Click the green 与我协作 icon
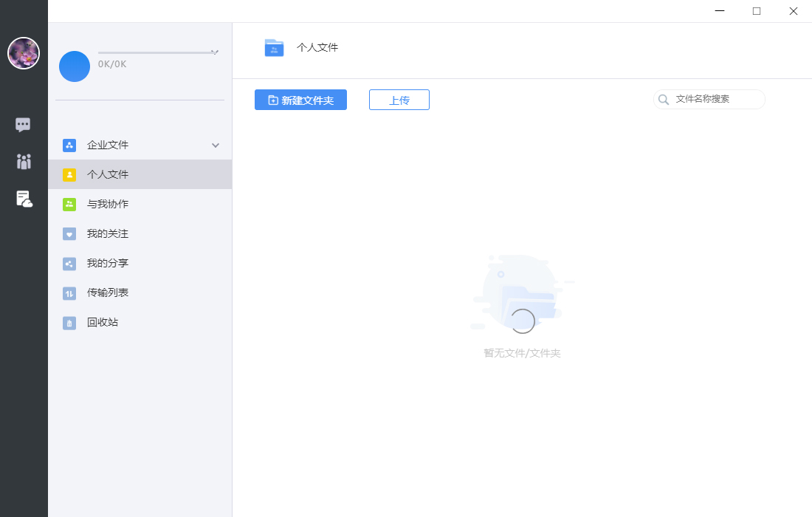The width and height of the screenshot is (812, 517). (69, 204)
